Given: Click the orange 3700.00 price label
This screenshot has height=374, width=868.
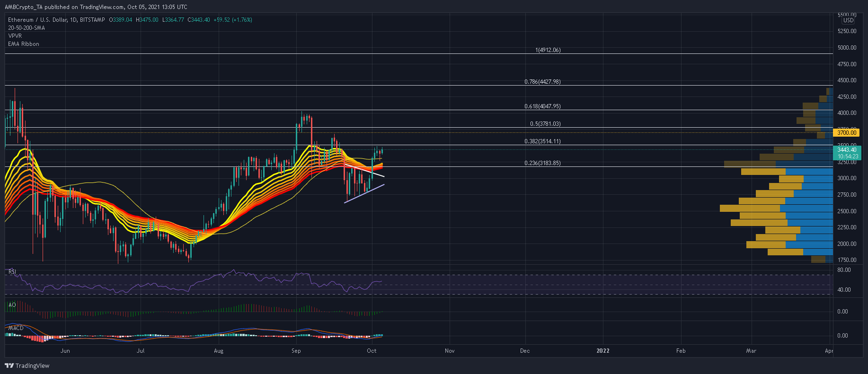Looking at the screenshot, I should [847, 133].
